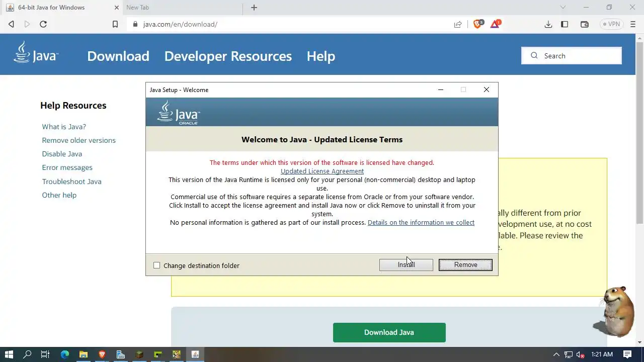This screenshot has height=362, width=644.
Task: Open the Updated License Agreement link
Action: (x=322, y=171)
